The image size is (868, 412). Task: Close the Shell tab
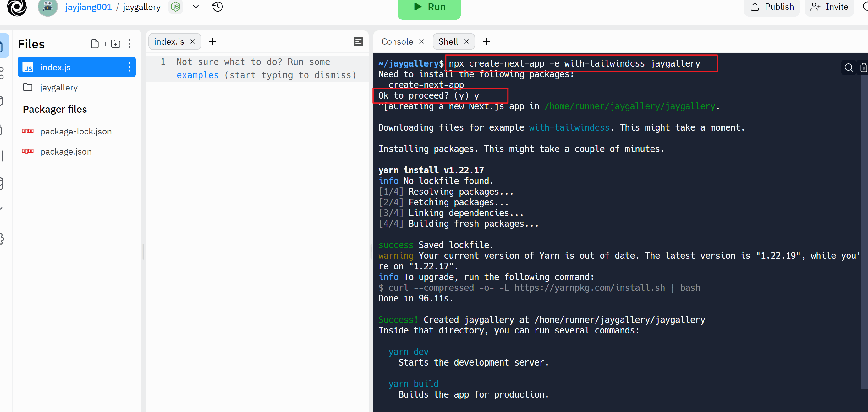point(466,41)
